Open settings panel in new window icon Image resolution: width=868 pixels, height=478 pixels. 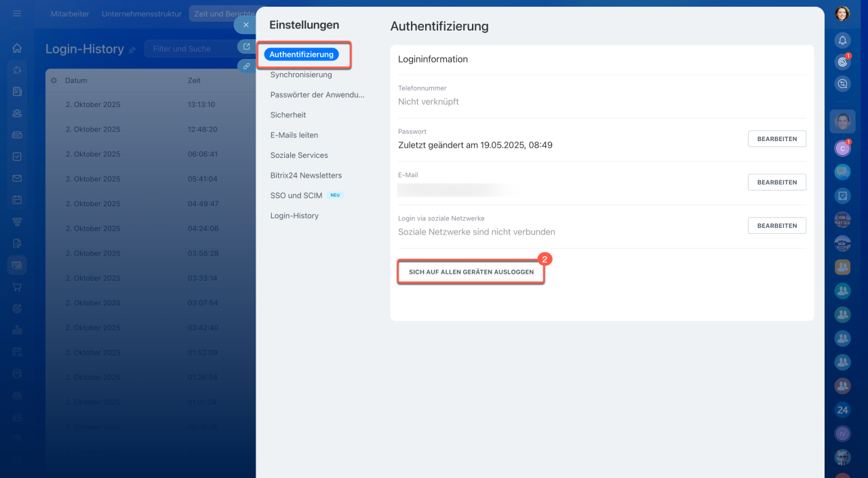coord(246,47)
